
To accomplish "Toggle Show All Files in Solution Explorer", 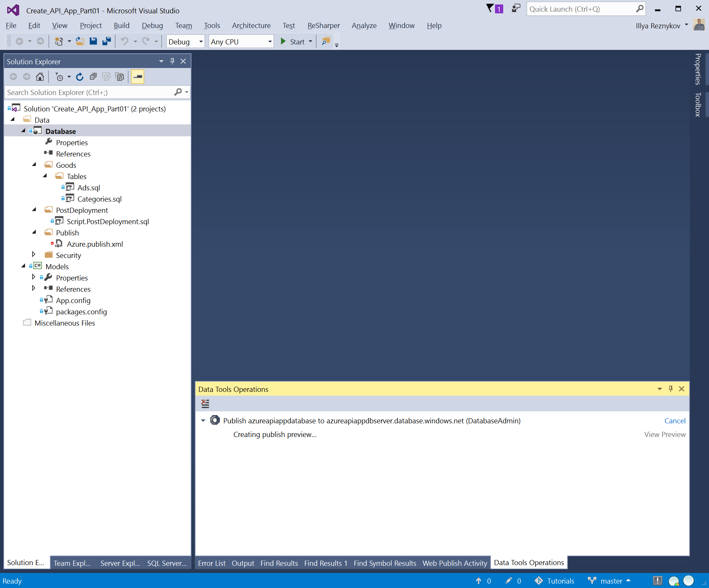I will click(x=120, y=77).
